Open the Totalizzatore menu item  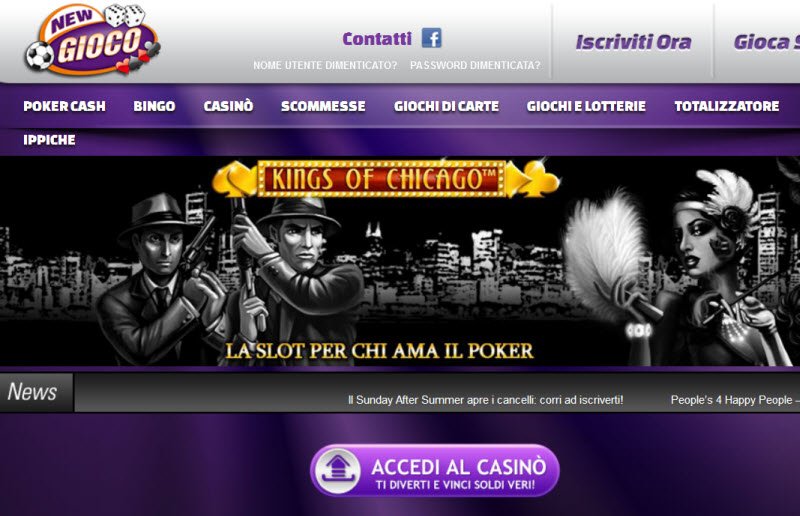[x=727, y=106]
